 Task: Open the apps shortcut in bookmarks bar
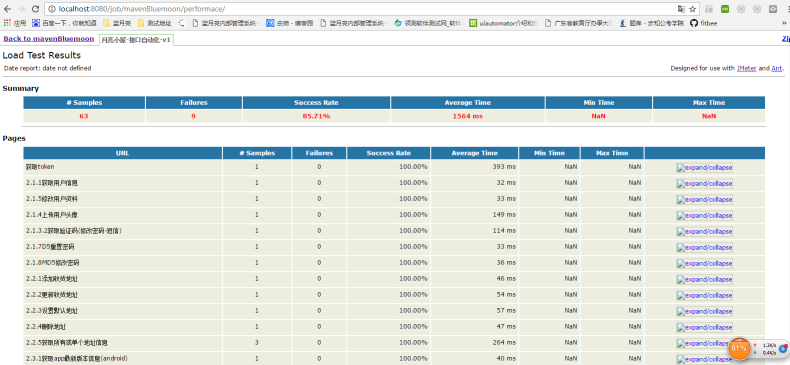[15, 23]
